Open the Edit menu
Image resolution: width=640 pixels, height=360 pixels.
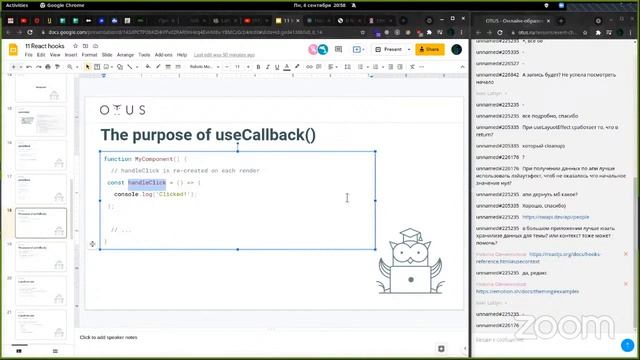pos(41,55)
